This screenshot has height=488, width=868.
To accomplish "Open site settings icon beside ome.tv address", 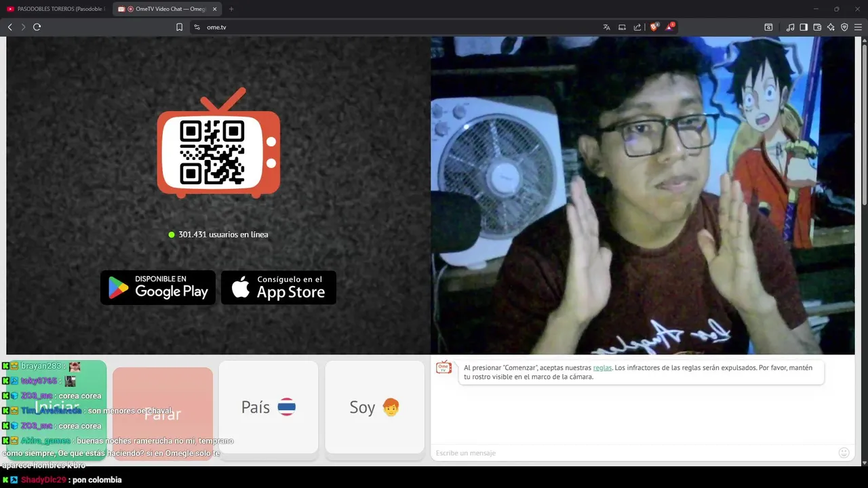I will pos(197,27).
